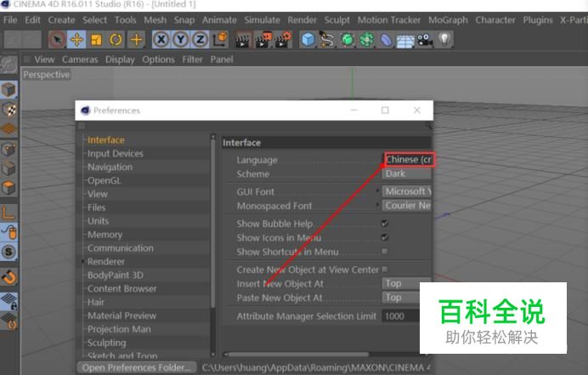Viewport: 588px width, 375px height.
Task: Click Enable Axis L-shaped icon
Action: (x=8, y=213)
